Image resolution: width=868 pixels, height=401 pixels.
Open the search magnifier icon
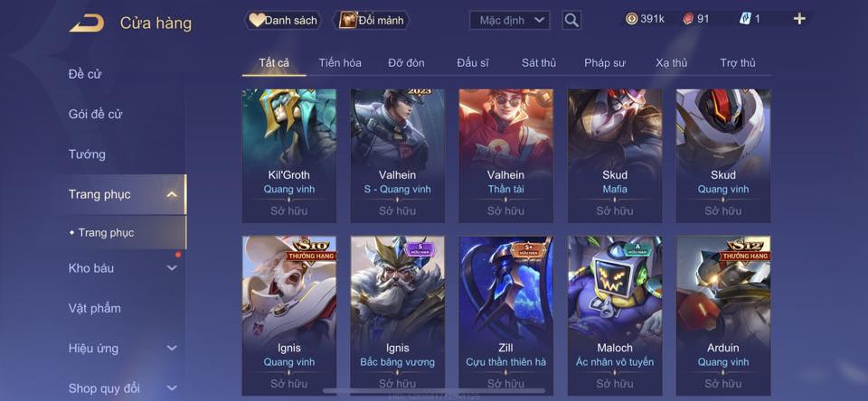pos(571,21)
